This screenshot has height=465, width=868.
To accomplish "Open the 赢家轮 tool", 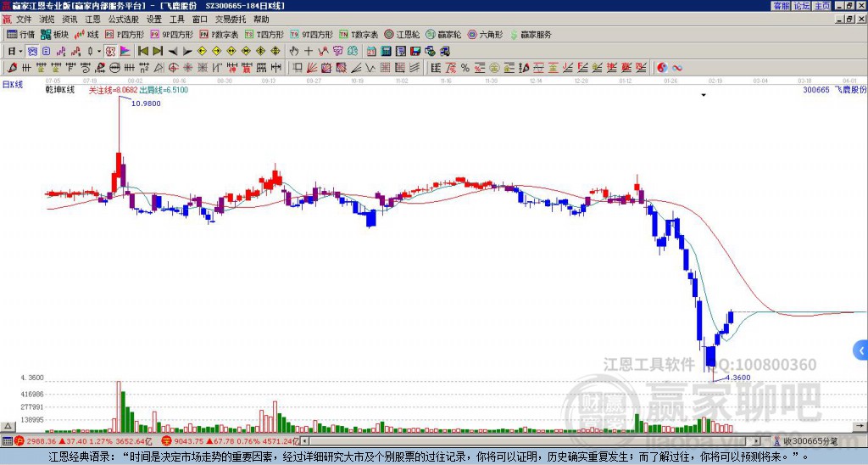I will [444, 34].
